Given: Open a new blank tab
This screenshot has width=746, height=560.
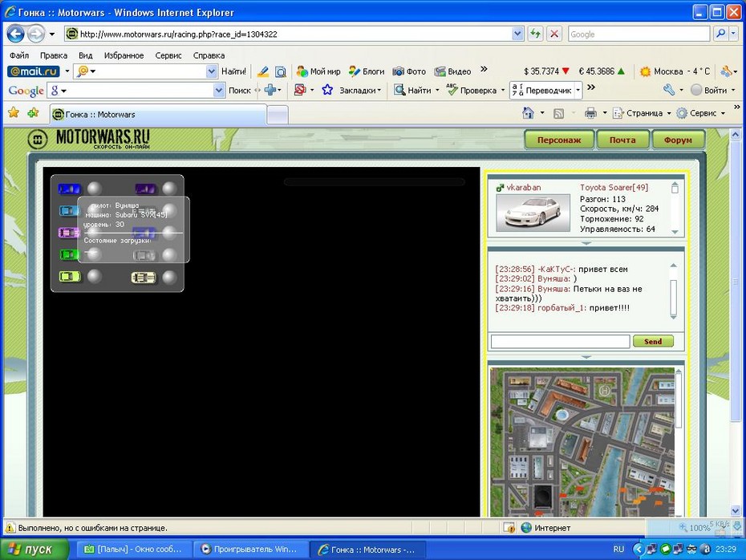Looking at the screenshot, I should 278,115.
